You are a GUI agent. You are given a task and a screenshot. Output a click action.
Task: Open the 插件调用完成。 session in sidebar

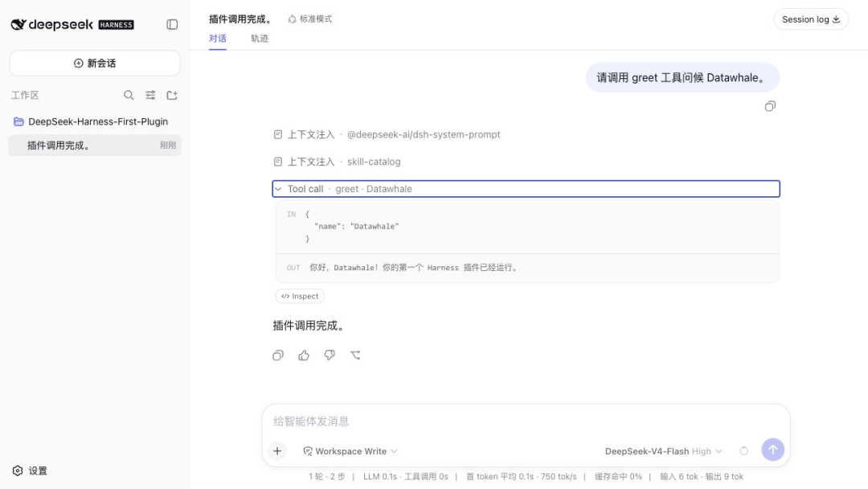pyautogui.click(x=95, y=146)
